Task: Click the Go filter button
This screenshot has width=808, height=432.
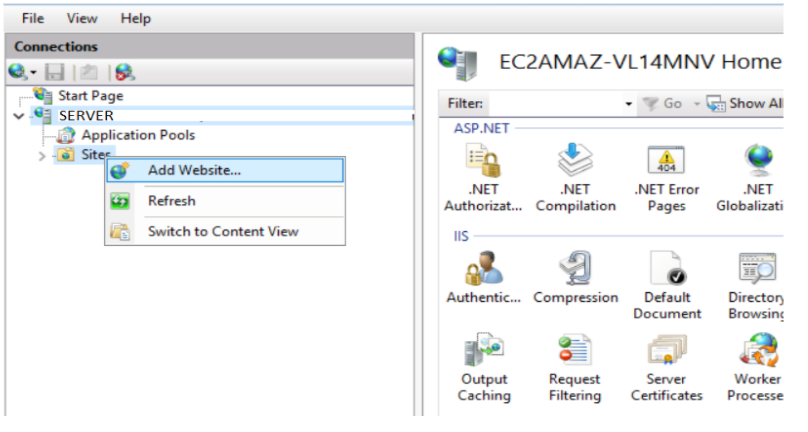Action: [x=662, y=104]
